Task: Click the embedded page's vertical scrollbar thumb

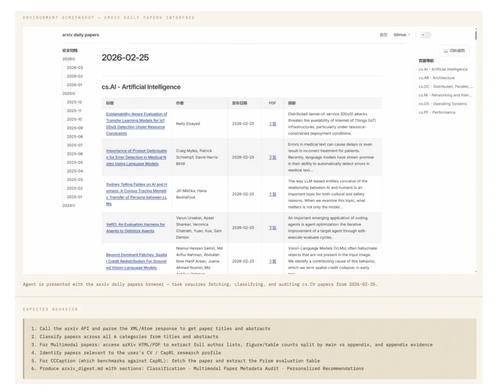Action: pyautogui.click(x=476, y=35)
